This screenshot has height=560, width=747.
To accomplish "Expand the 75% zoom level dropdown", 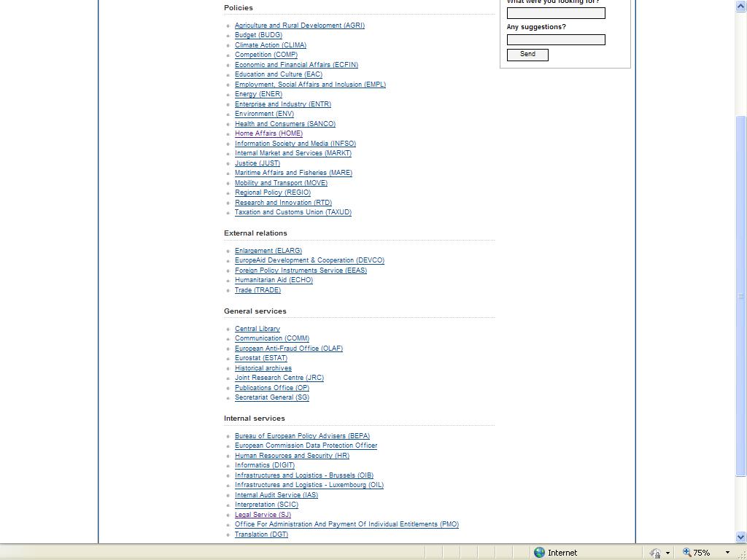I will pos(727,553).
